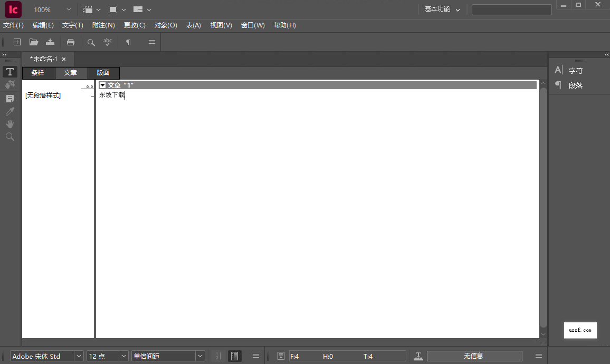Collapse the story 文章 "1" header
Screen dimensions: 610x364
[102, 85]
